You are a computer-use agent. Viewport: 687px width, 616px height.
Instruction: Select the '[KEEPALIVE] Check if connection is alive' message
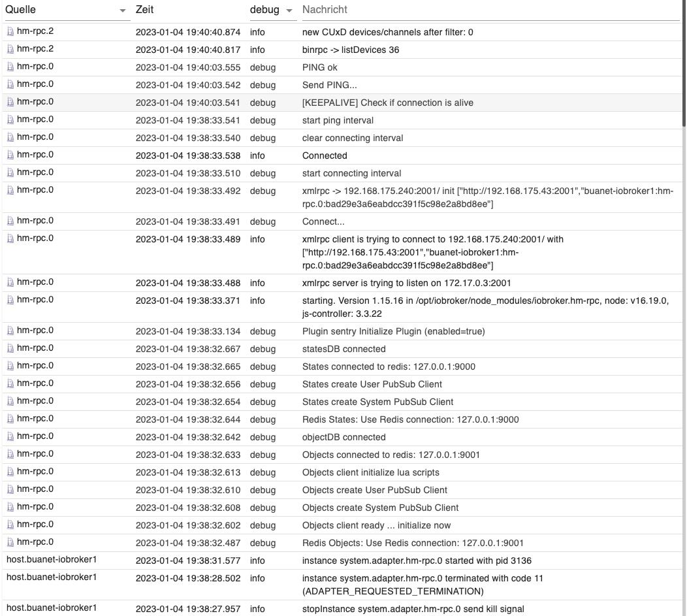(x=387, y=103)
